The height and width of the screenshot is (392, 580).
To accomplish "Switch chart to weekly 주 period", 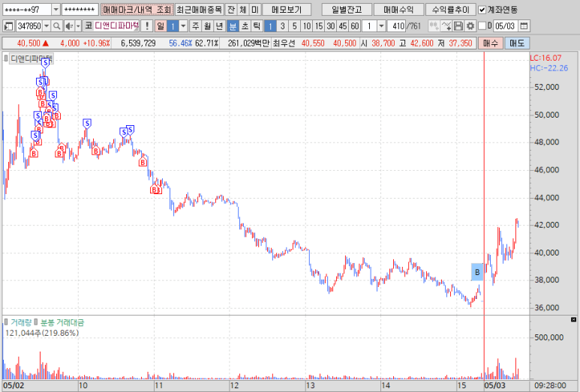I will (x=196, y=26).
